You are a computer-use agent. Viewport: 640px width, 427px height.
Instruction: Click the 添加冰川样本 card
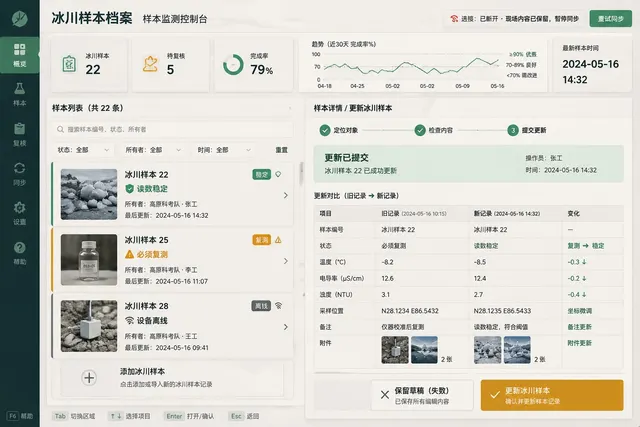click(172, 378)
